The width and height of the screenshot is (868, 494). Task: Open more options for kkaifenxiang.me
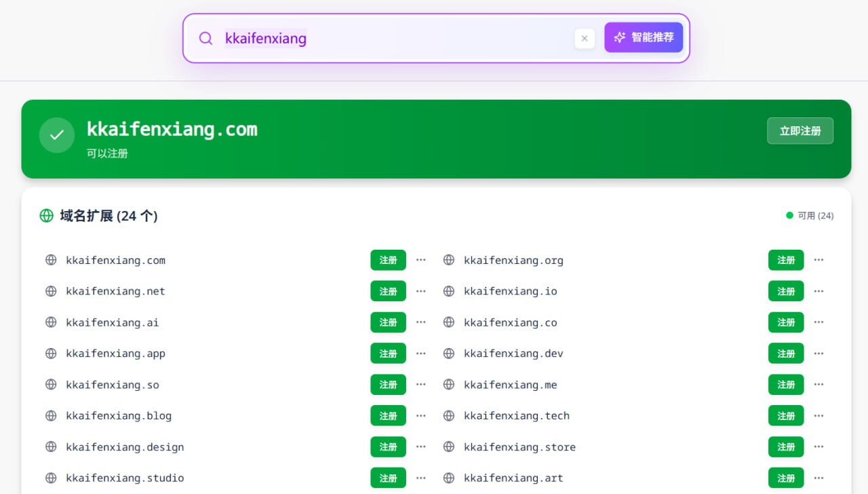(x=819, y=385)
